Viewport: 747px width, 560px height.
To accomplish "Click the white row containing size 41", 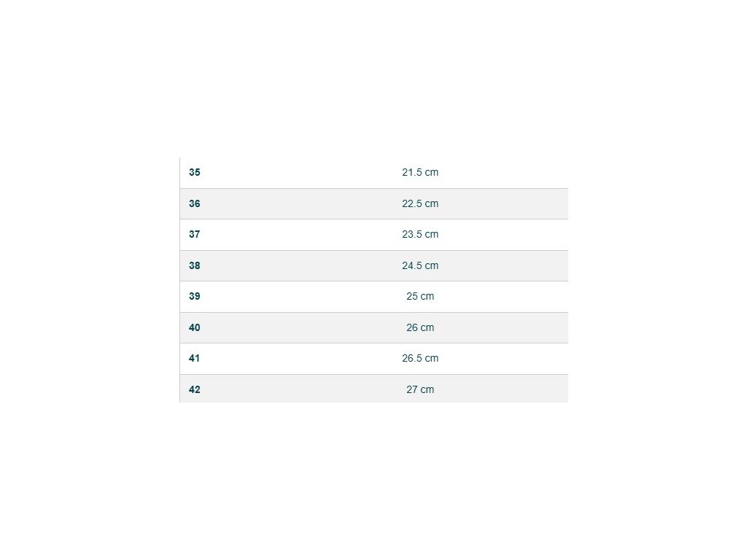I will coord(306,359).
